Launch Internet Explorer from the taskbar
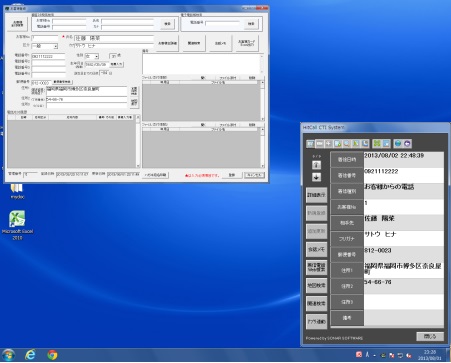Viewport: 451px width, 363px height. click(x=30, y=355)
